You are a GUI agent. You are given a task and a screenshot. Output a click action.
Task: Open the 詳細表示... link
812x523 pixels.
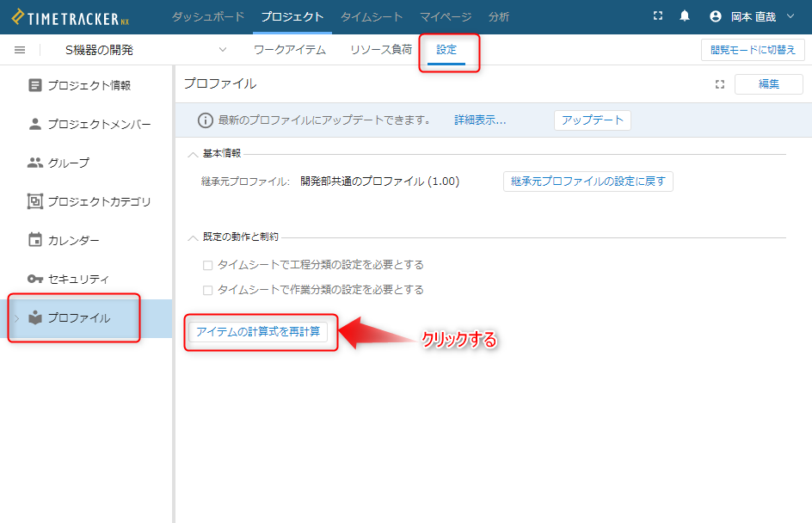click(480, 120)
